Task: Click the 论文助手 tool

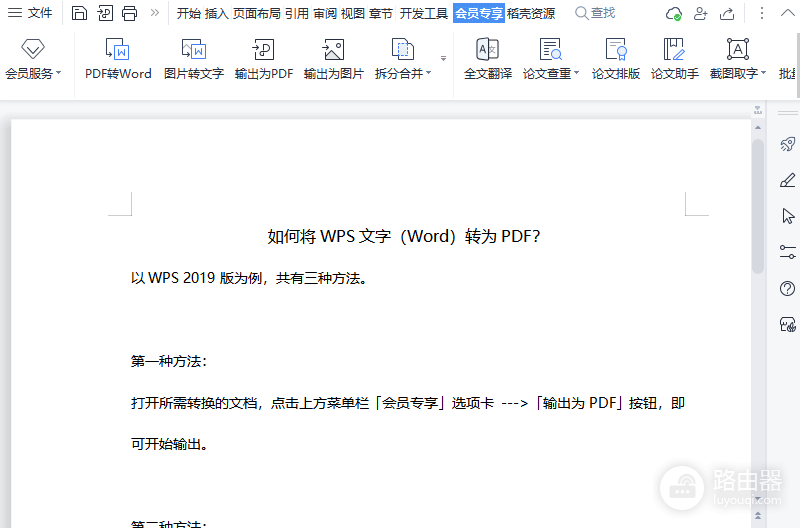Action: [674, 60]
